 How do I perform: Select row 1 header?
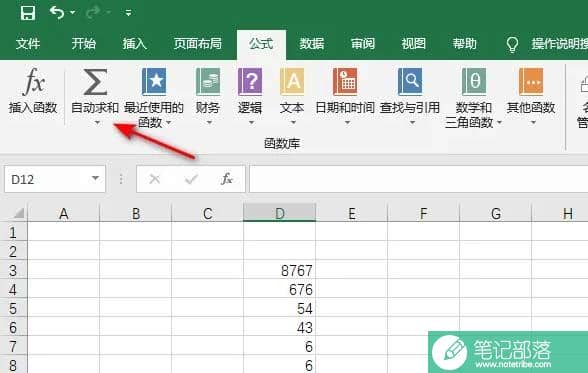14,232
